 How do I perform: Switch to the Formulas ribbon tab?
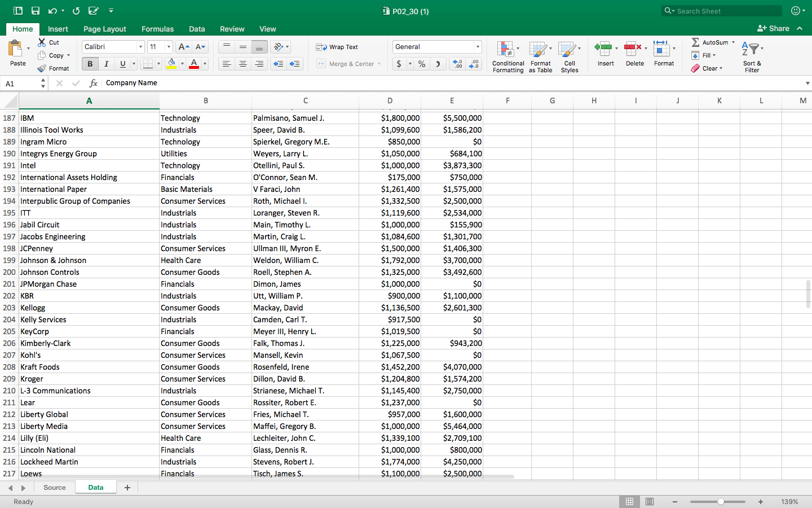point(157,29)
